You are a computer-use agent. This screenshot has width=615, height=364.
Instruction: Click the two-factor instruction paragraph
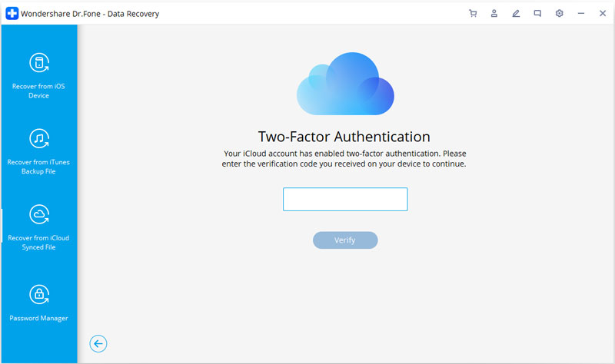344,159
